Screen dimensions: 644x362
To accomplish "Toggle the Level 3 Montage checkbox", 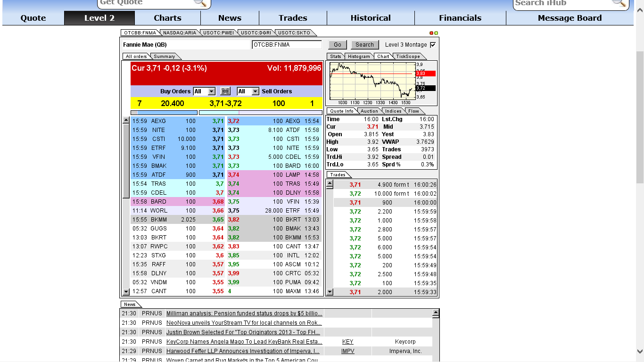I will click(433, 45).
